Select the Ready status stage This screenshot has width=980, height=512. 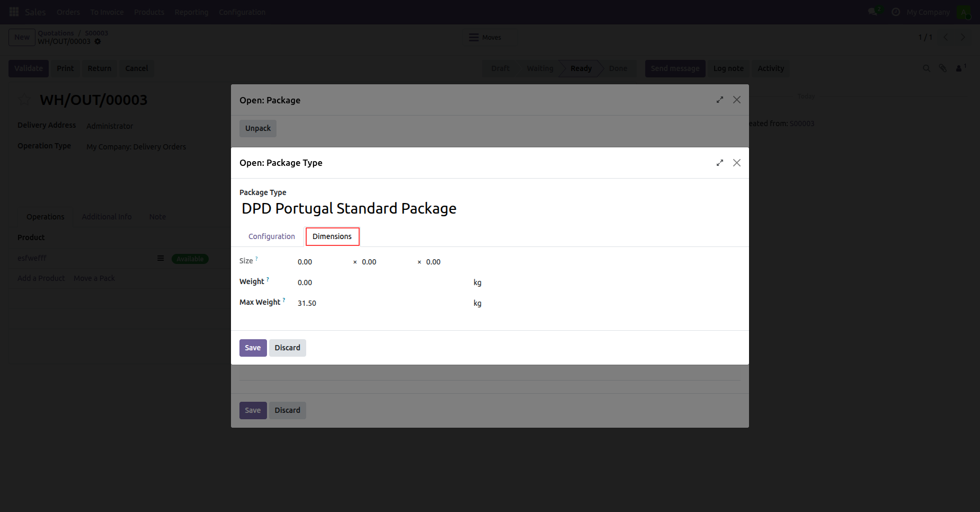(581, 68)
